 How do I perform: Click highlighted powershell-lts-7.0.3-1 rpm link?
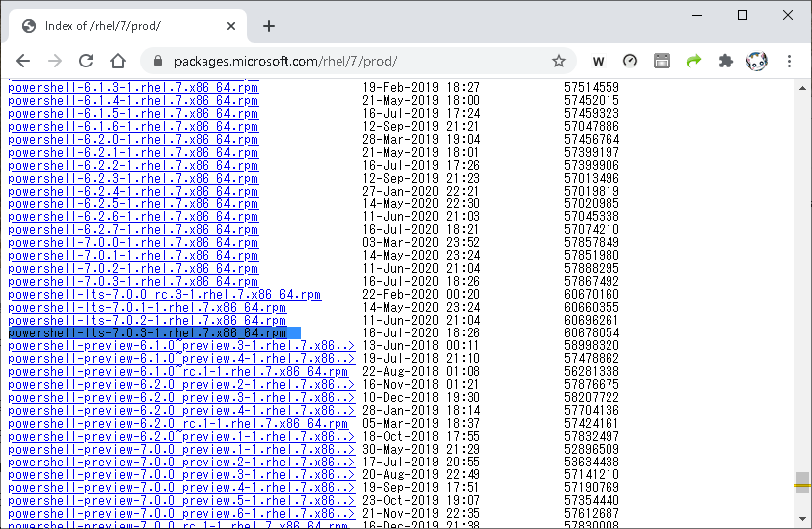147,333
